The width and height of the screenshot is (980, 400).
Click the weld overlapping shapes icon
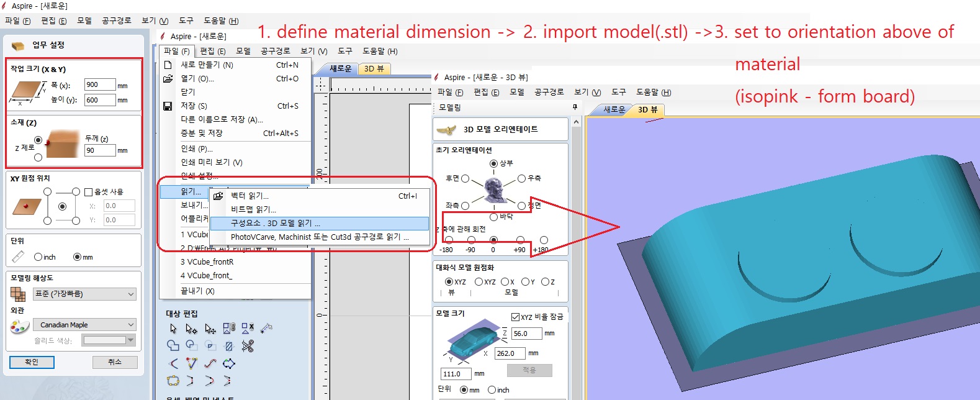tap(173, 345)
